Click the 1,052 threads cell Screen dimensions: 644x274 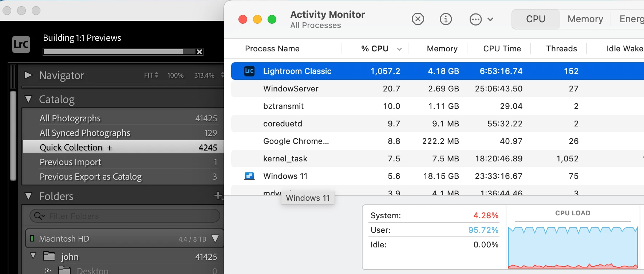point(567,158)
